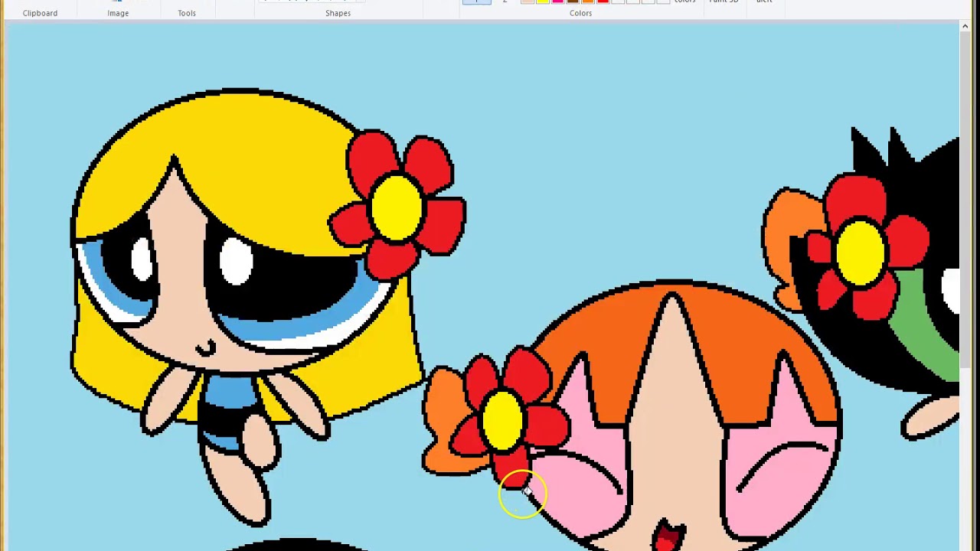Click the Clipboard ribbon group

point(40,13)
